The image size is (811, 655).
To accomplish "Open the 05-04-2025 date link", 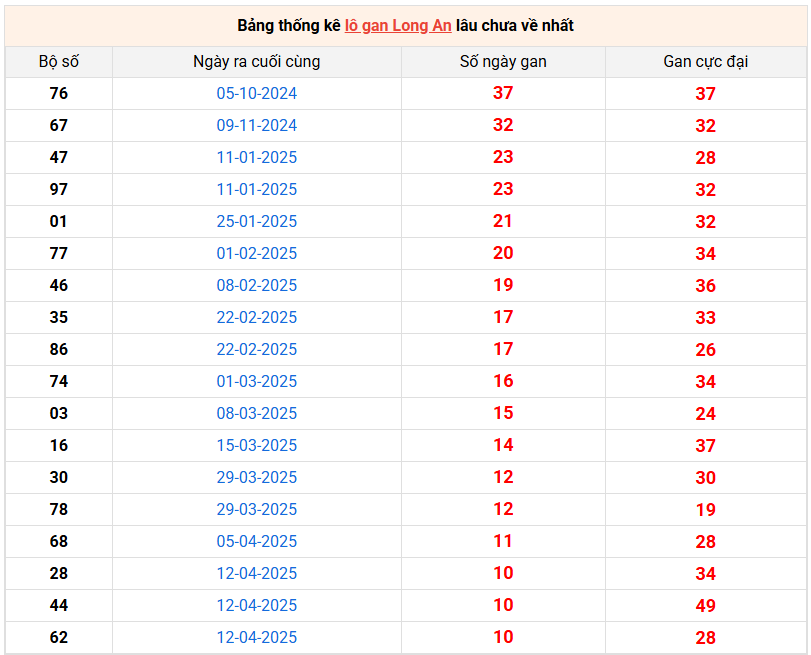I will point(257,542).
